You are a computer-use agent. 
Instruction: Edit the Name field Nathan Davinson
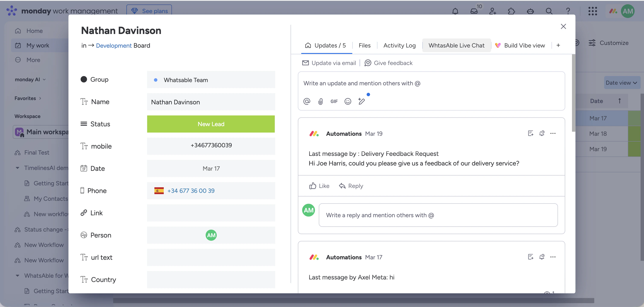(211, 102)
